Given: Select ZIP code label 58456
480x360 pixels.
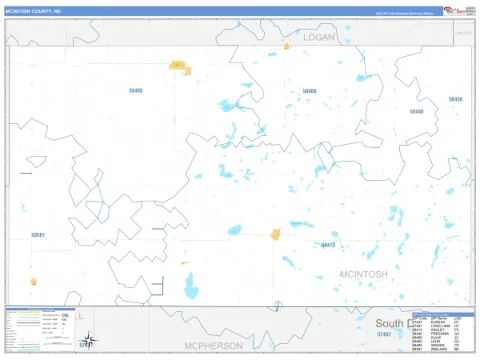Looking at the screenshot, I should click(x=455, y=99).
